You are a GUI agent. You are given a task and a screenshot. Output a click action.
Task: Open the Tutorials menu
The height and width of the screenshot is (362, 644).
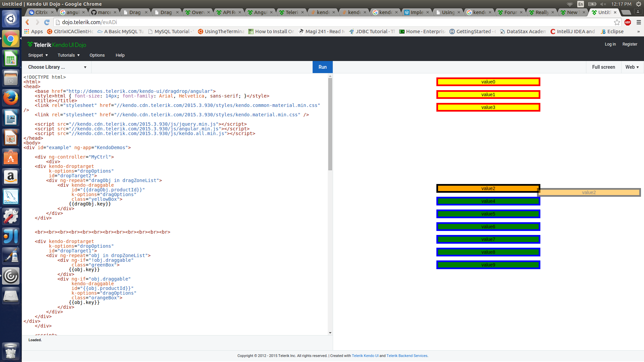[x=68, y=55]
